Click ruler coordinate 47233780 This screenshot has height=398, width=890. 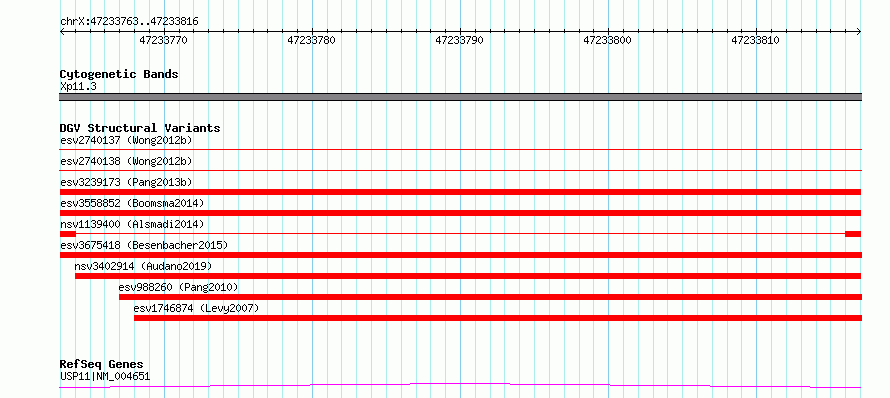pyautogui.click(x=312, y=40)
